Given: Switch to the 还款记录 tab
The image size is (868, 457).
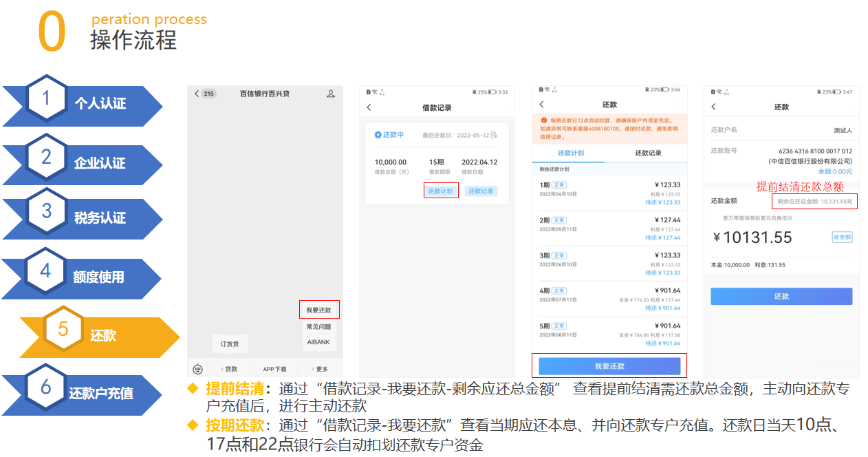Looking at the screenshot, I should pos(648,153).
